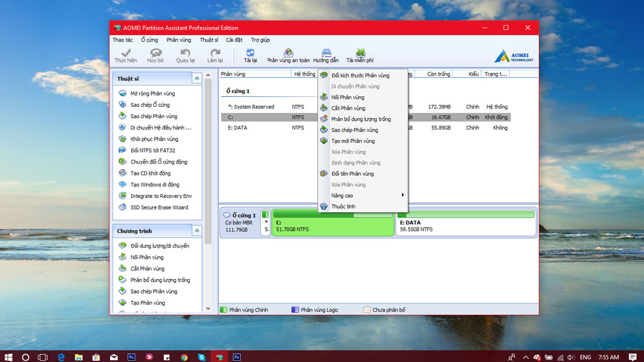Select the E: DATA row in partition table
The height and width of the screenshot is (362, 644).
tap(365, 128)
